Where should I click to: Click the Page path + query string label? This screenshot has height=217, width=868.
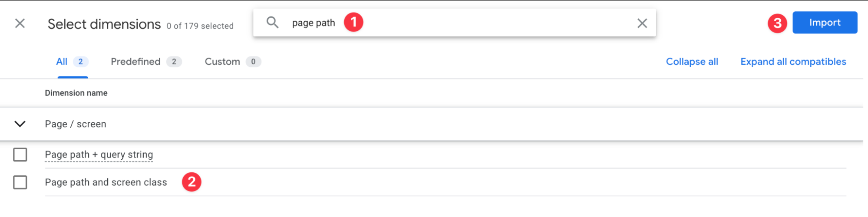[x=99, y=155]
